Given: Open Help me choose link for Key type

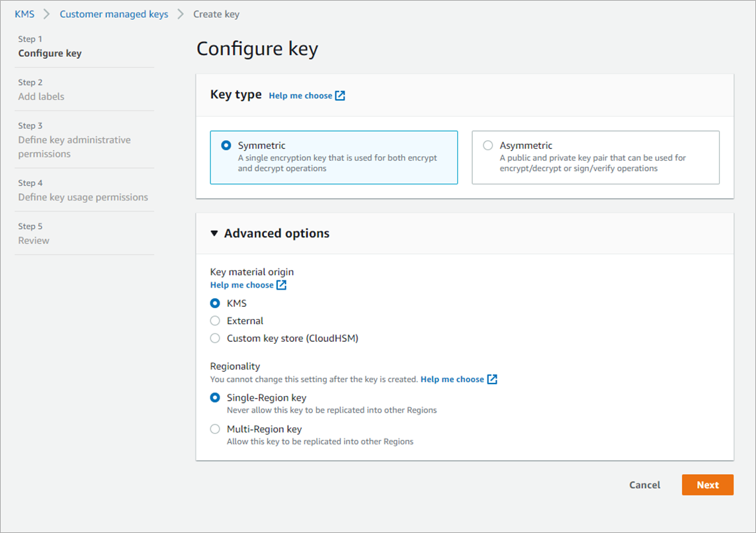Looking at the screenshot, I should point(300,96).
